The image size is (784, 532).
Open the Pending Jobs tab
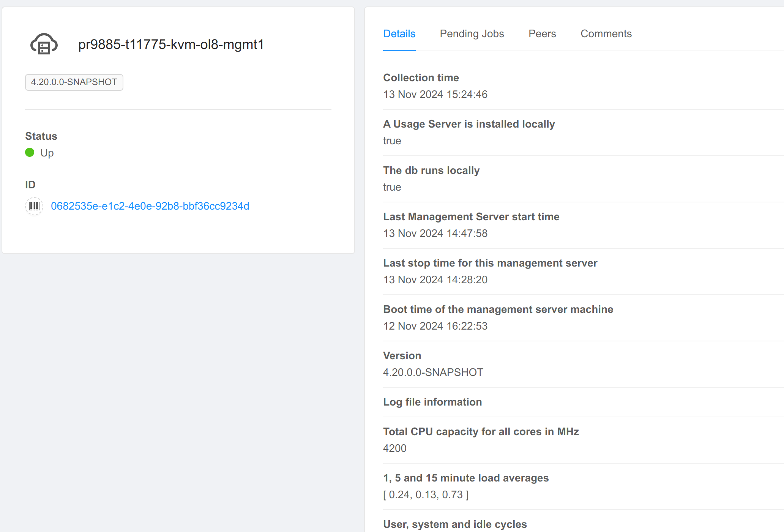472,34
